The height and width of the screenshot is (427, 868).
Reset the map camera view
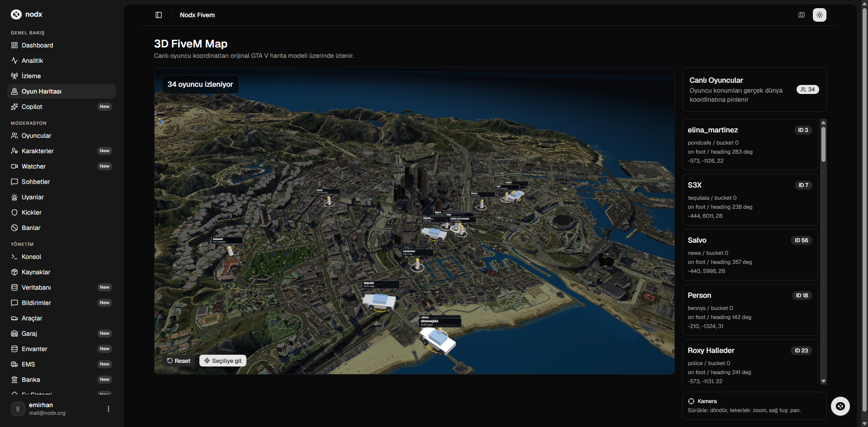(x=179, y=361)
